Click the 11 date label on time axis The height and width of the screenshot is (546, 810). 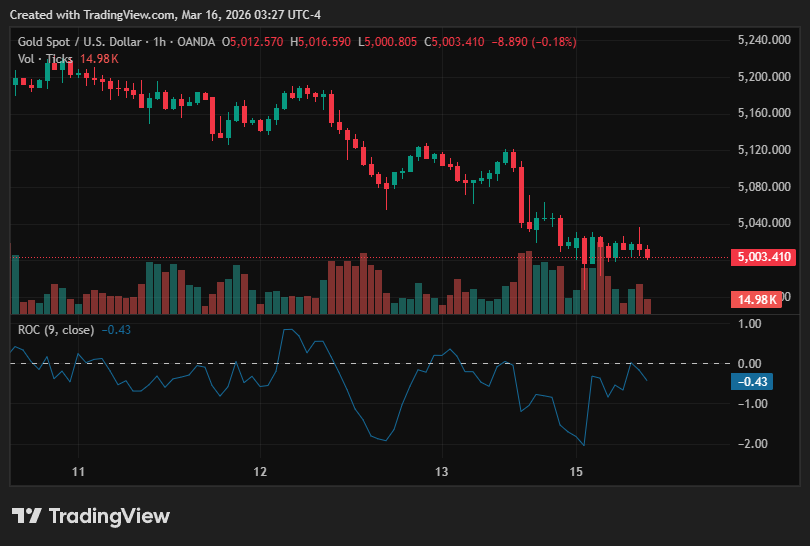78,472
